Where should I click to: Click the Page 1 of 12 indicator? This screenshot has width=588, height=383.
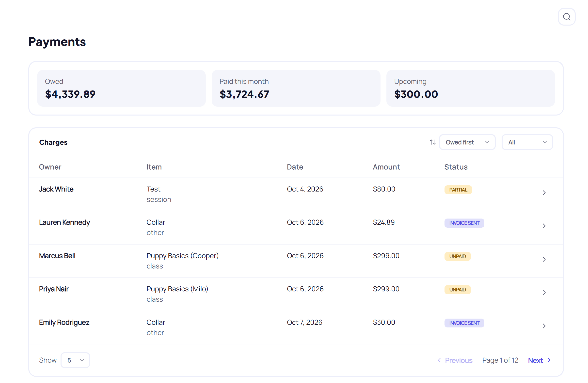[x=500, y=360]
